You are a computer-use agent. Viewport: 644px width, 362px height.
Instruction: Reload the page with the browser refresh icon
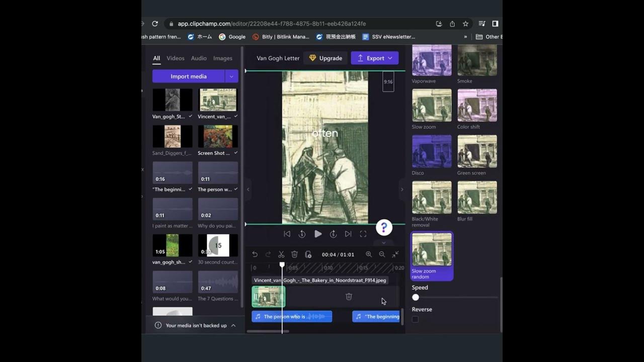(155, 24)
